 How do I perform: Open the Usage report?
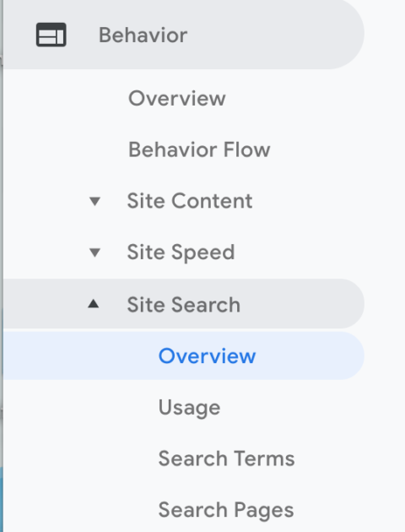190,407
